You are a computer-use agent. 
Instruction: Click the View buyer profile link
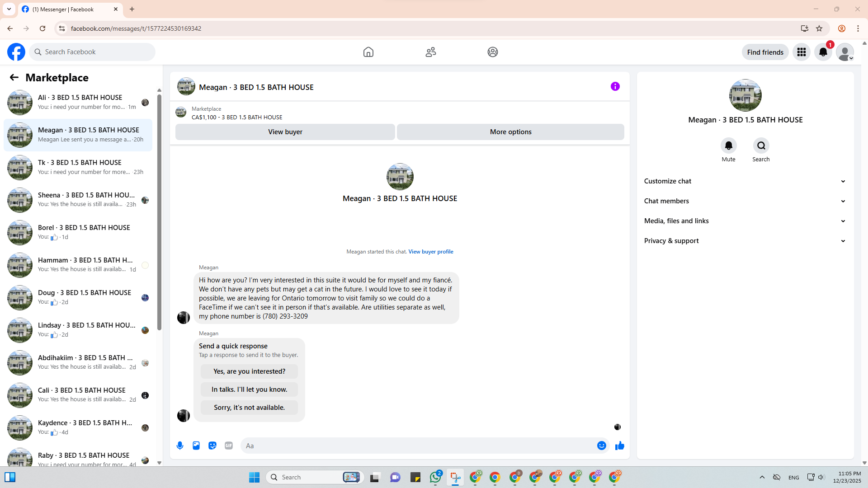tap(430, 252)
